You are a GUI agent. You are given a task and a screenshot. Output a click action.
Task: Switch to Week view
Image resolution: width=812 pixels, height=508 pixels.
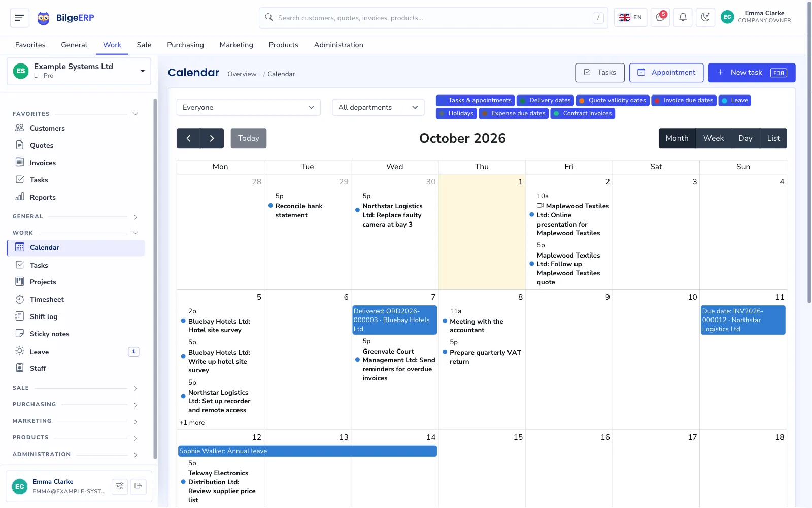(714, 138)
